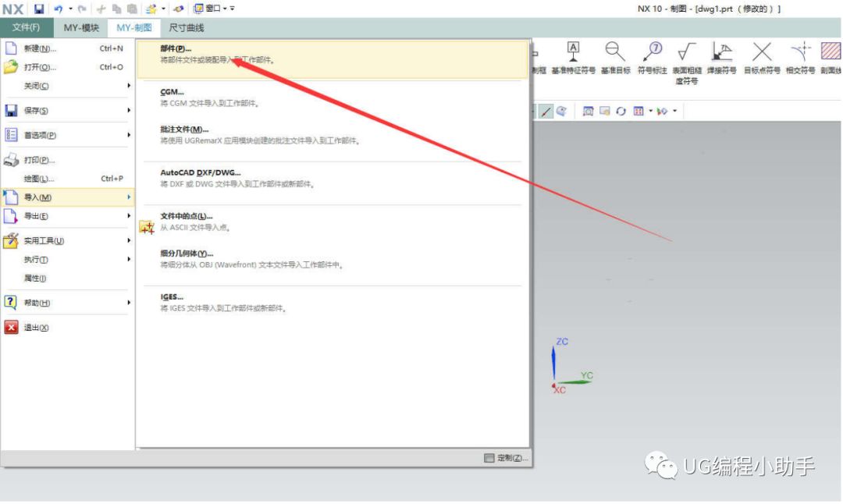
Task: Expand the 导出(E) submenu arrow
Action: tap(129, 216)
